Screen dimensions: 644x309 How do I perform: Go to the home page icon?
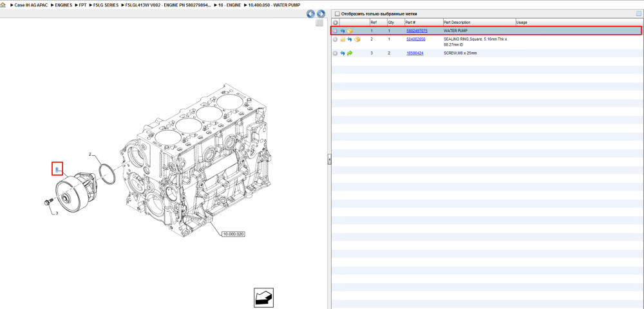[x=4, y=5]
